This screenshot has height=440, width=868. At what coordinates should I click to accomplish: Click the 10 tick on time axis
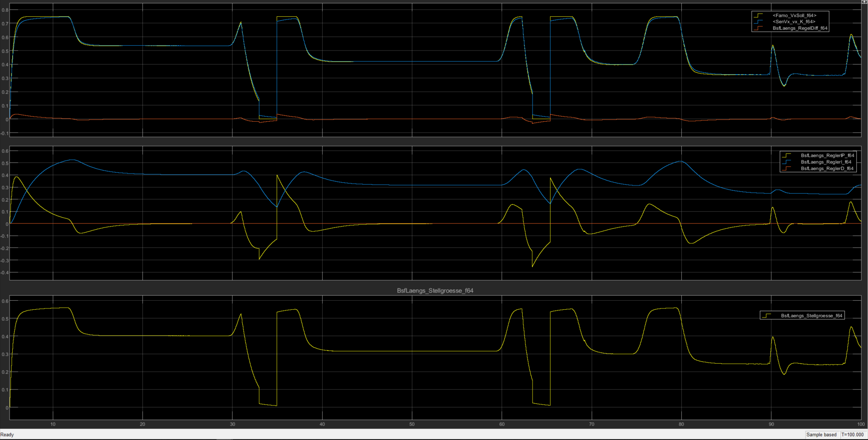coord(53,424)
